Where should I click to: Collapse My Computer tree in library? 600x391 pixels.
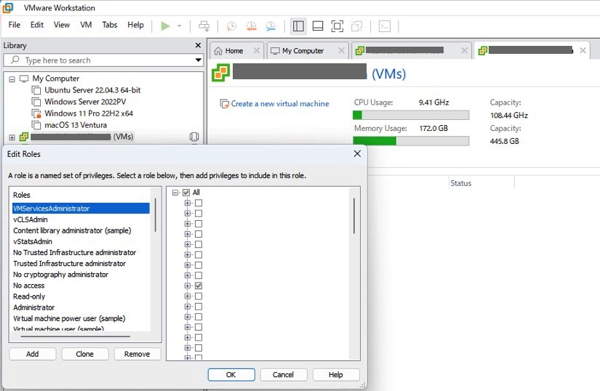click(x=12, y=79)
